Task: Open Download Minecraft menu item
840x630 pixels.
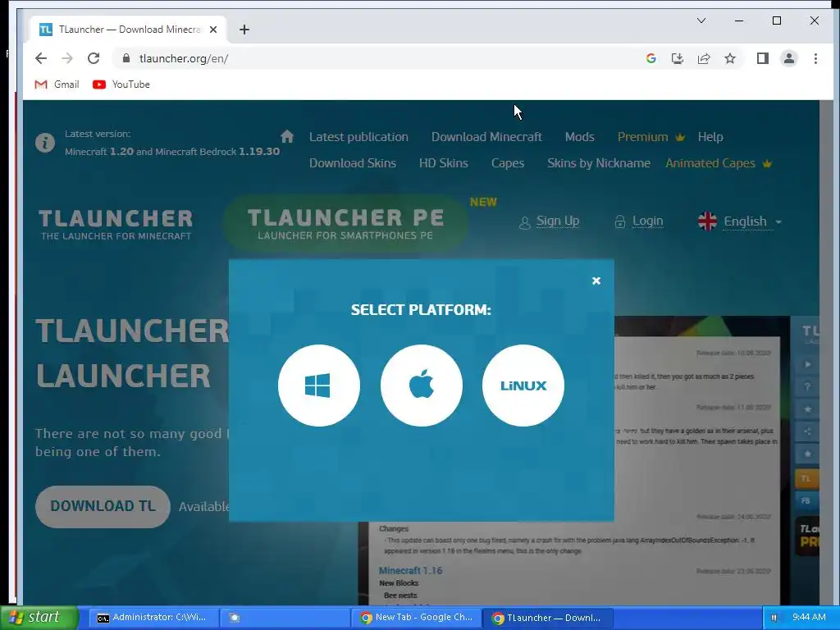Action: [x=486, y=137]
